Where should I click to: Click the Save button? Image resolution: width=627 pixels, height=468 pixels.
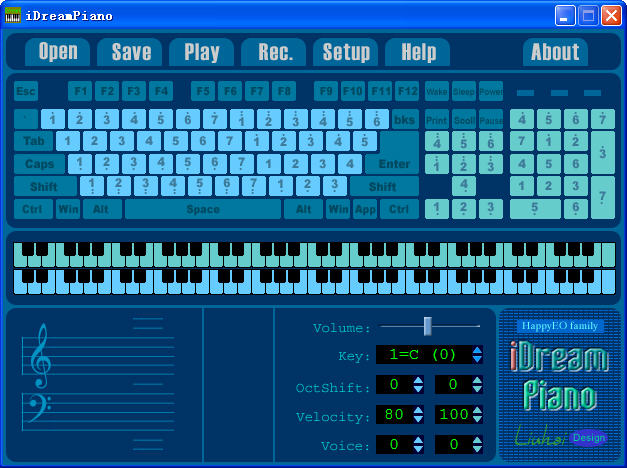click(130, 52)
